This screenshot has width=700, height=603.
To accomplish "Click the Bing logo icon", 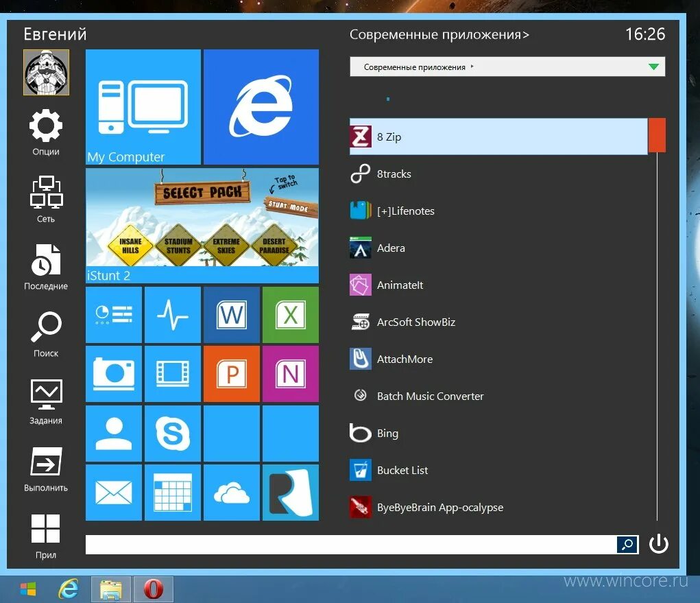I will tap(360, 433).
